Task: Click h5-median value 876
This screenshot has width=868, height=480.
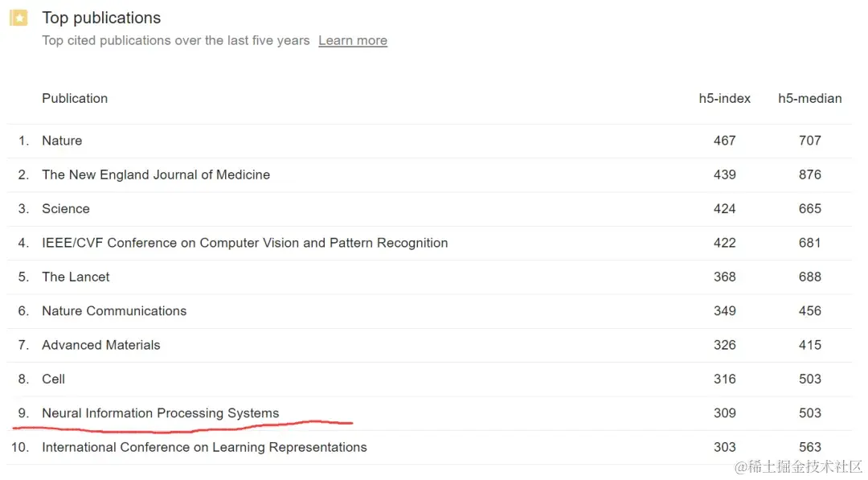Action: 810,175
